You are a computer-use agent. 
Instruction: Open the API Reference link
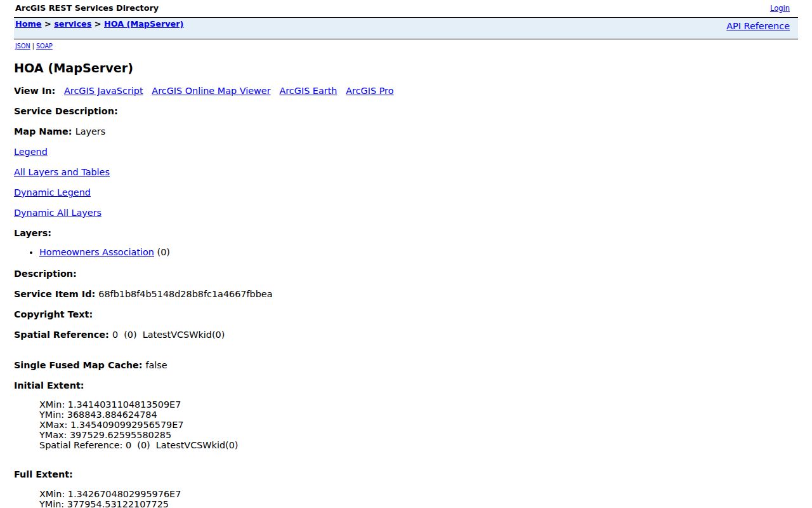(758, 26)
